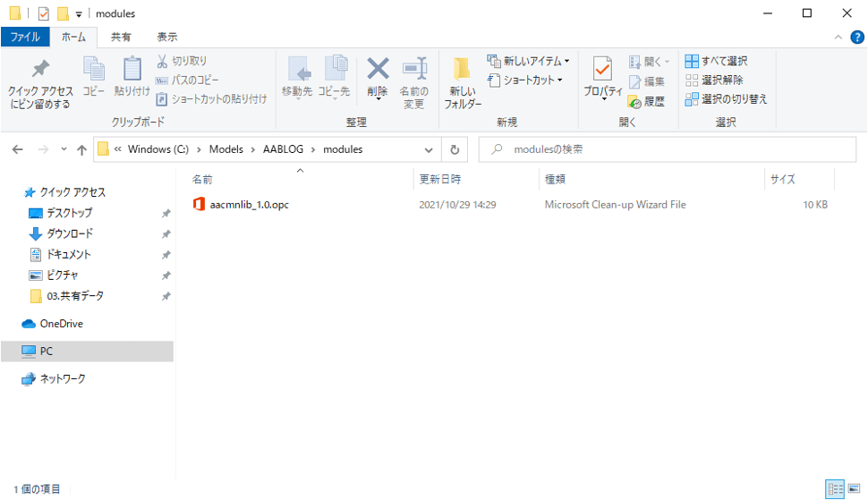Switch to large icons view in status bar

point(855,489)
